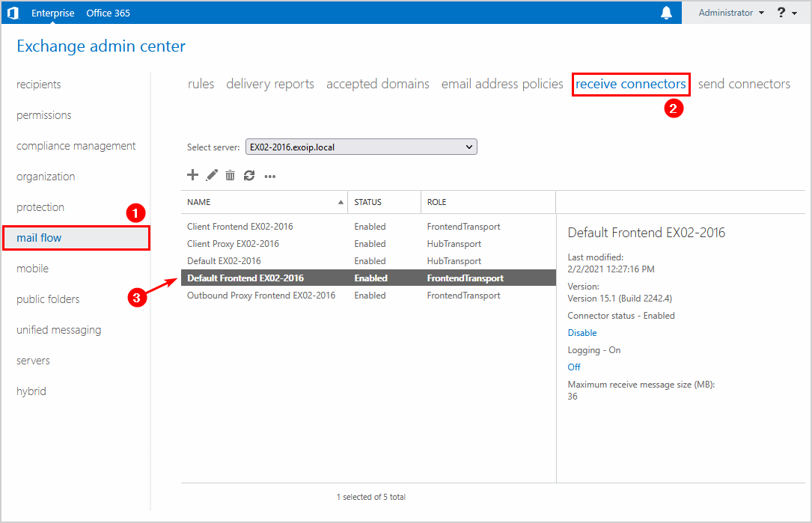This screenshot has height=523, width=812.
Task: Add a new receive connector
Action: click(192, 175)
